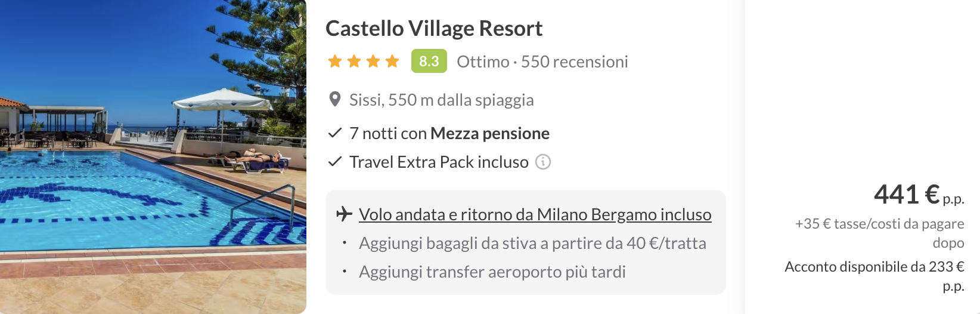Click the 441 € per person price

(917, 195)
